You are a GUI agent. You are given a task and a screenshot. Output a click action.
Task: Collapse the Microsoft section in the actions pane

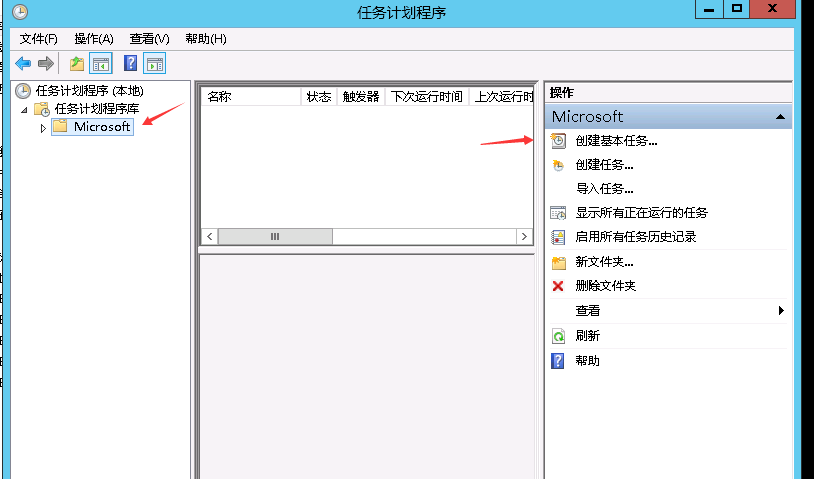[x=779, y=117]
